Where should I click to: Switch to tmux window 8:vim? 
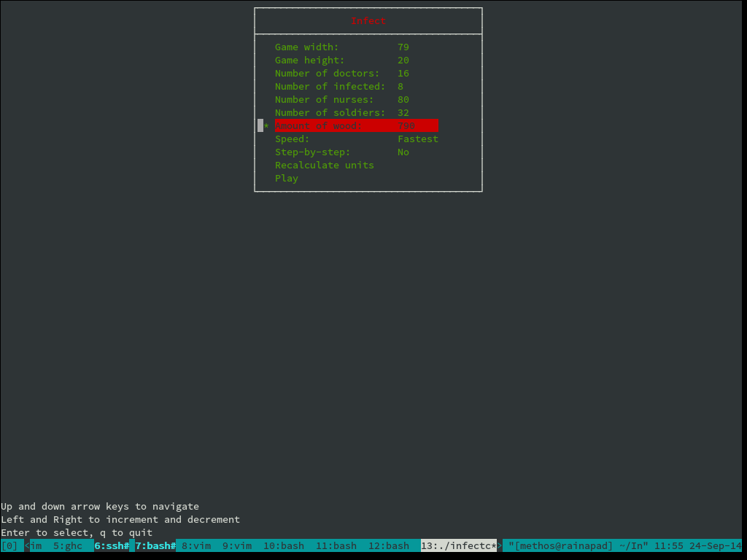(x=196, y=545)
